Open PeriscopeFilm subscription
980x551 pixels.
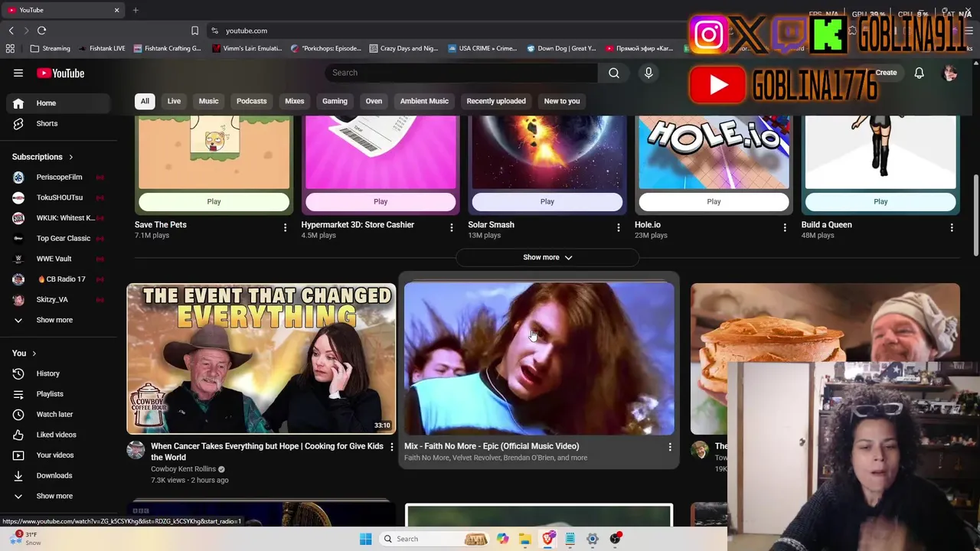pos(58,177)
